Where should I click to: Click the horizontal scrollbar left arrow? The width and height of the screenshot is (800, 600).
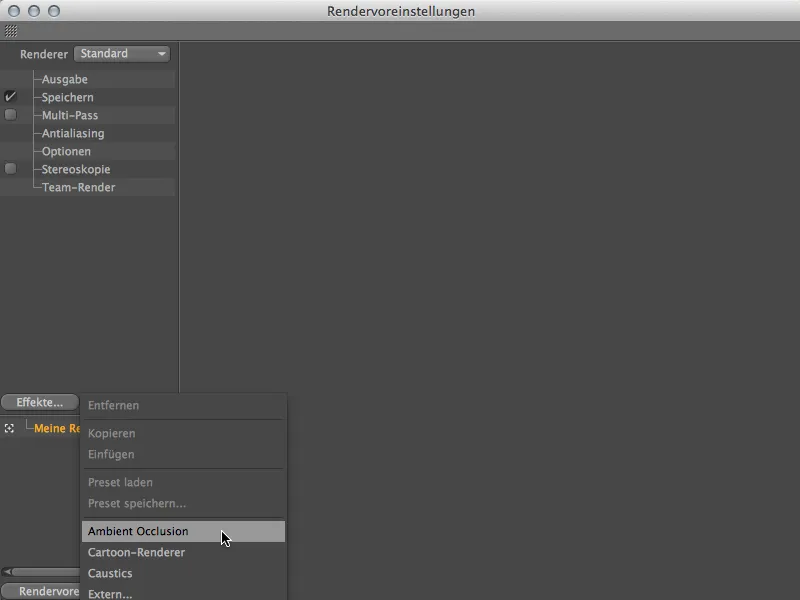click(7, 571)
